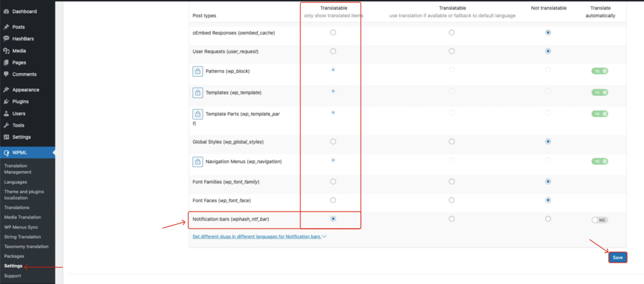Screen dimensions: 644x284
Task: Open Languages under WPML
Action: tap(16, 181)
